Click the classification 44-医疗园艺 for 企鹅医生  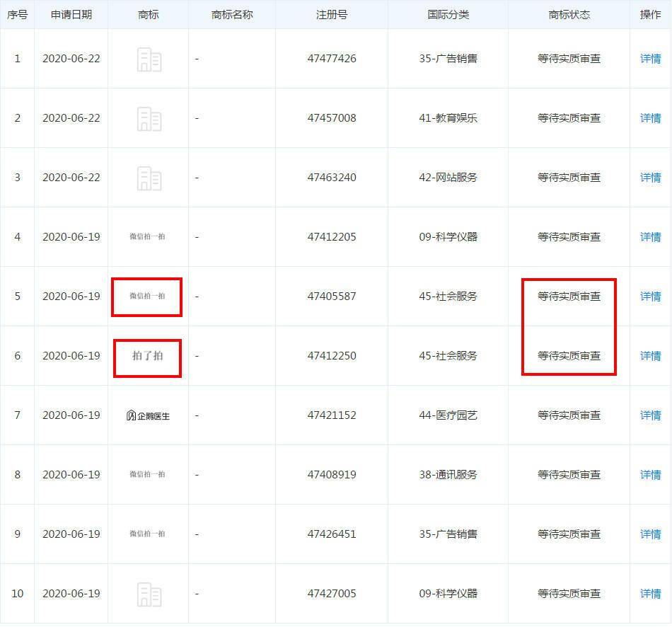(446, 415)
